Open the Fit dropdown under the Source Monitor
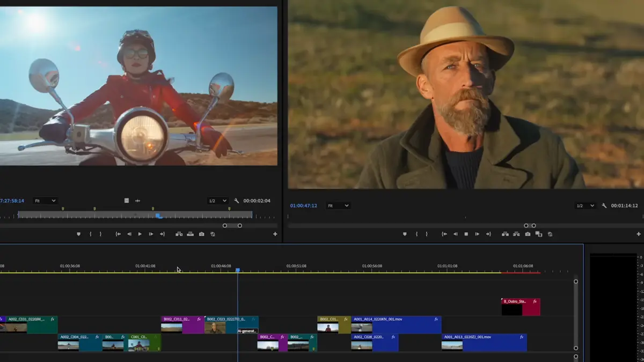644x362 pixels. [46, 200]
